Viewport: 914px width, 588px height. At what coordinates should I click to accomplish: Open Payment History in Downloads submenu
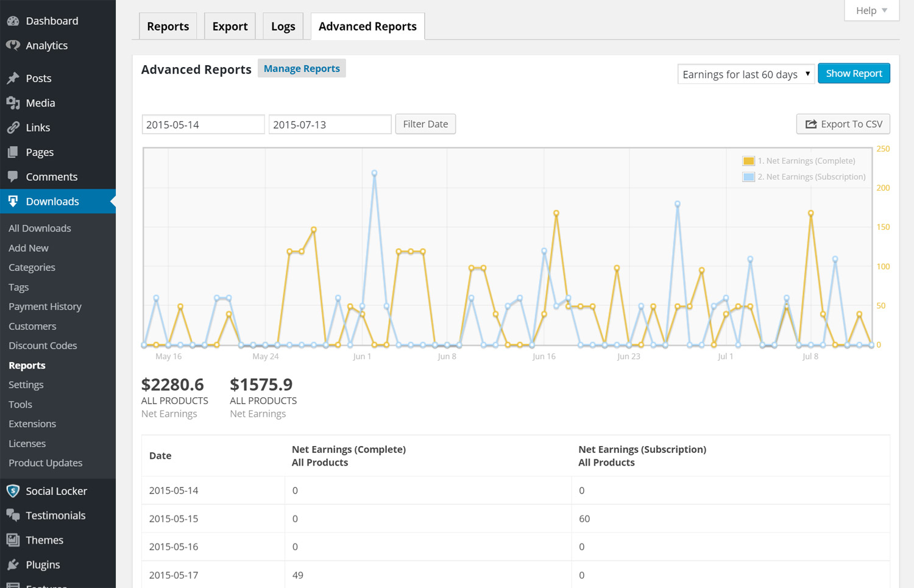click(x=45, y=306)
